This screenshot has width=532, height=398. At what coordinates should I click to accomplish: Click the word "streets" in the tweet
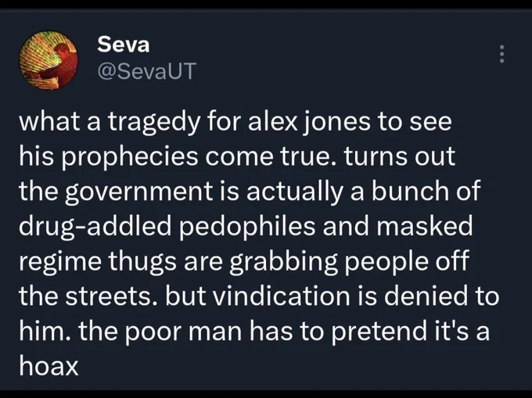coord(108,296)
